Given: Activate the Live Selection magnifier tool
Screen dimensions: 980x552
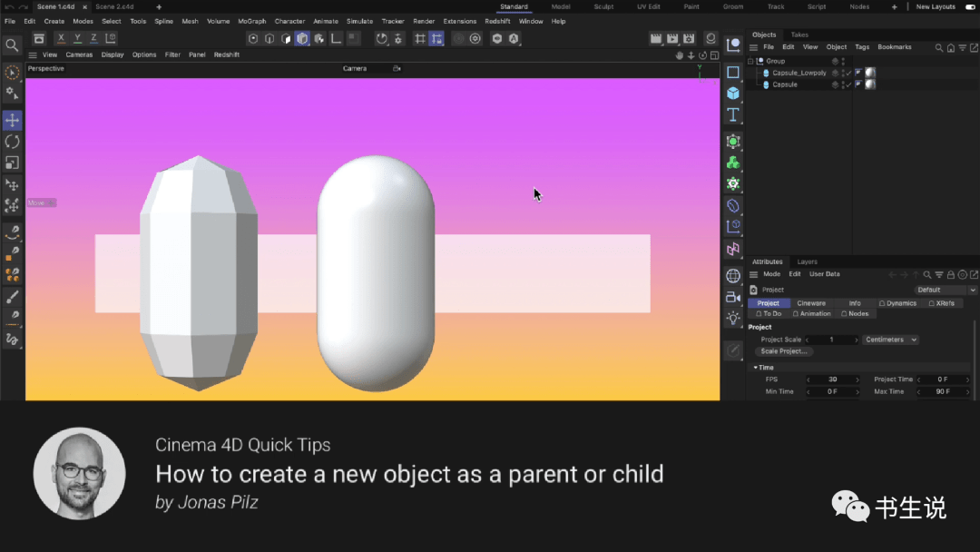Looking at the screenshot, I should [12, 44].
